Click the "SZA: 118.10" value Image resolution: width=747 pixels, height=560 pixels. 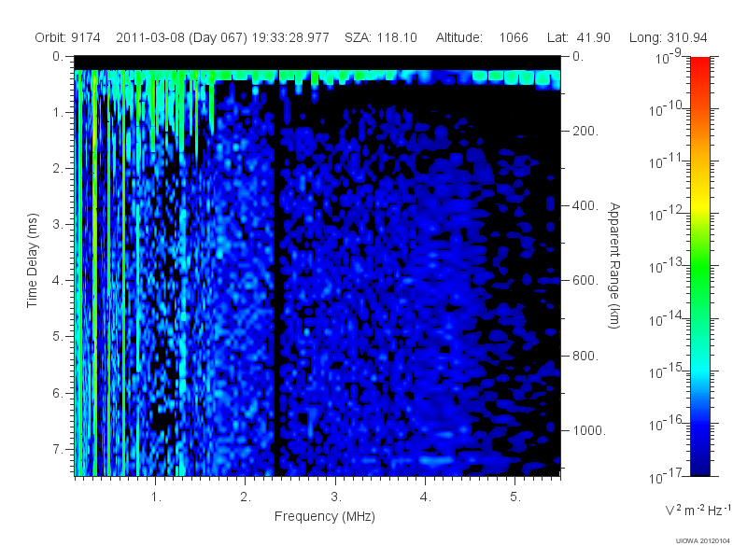point(381,37)
